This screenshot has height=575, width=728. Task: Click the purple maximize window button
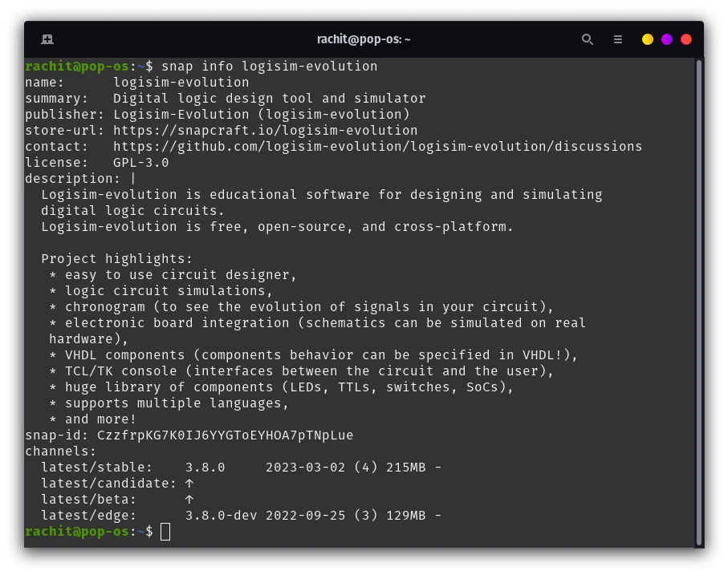(667, 39)
